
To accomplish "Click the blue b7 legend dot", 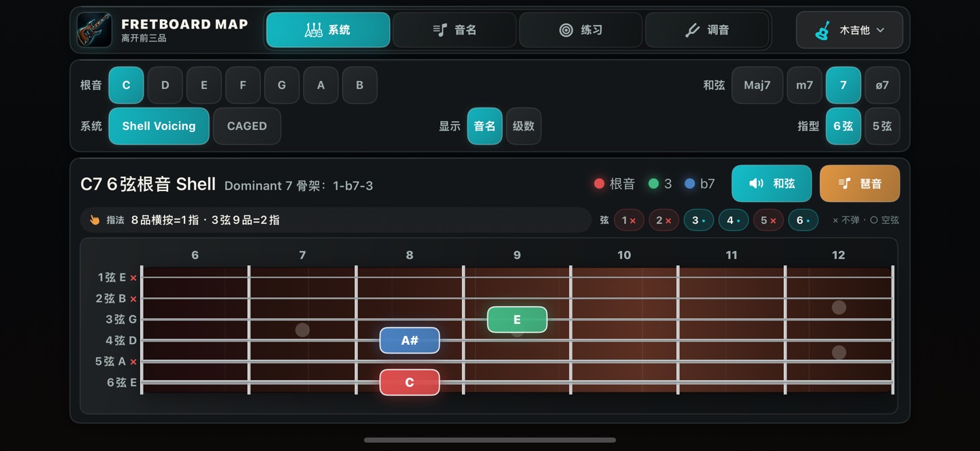I will [690, 184].
